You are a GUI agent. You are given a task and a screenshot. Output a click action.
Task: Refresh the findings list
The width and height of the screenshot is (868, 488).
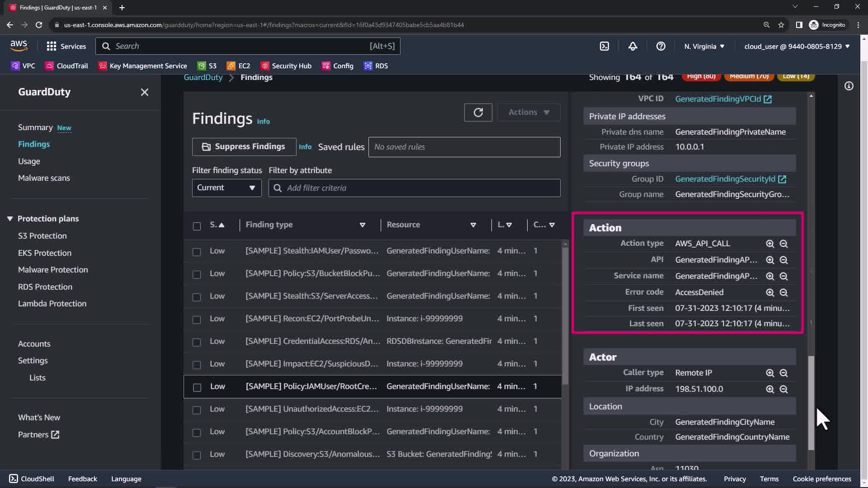pyautogui.click(x=478, y=113)
